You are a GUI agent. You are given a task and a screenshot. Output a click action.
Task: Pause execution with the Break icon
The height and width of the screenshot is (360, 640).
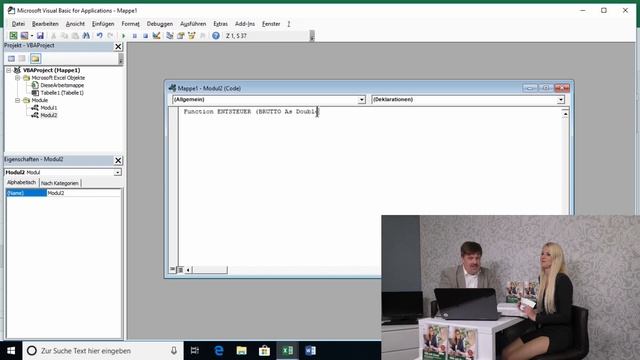[x=135, y=36]
